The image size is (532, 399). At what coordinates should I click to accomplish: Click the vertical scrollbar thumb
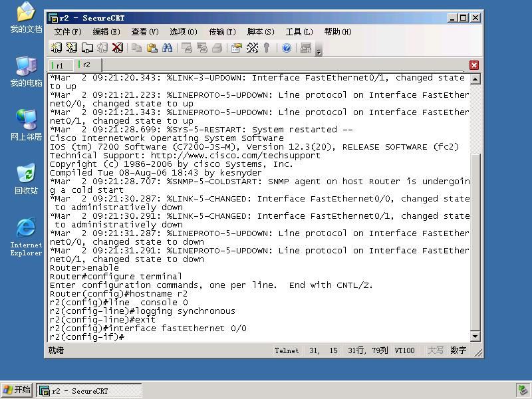click(x=475, y=242)
